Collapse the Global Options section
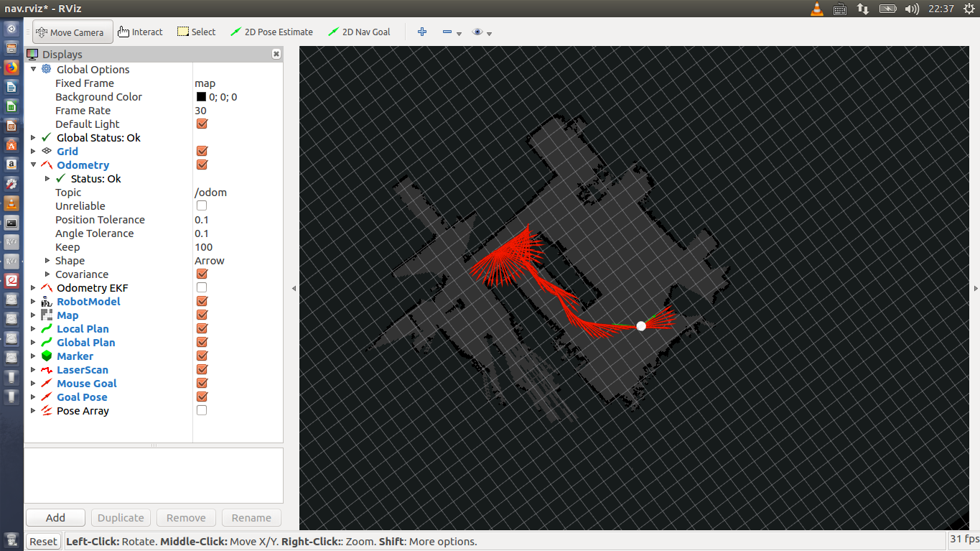980x551 pixels. click(33, 69)
